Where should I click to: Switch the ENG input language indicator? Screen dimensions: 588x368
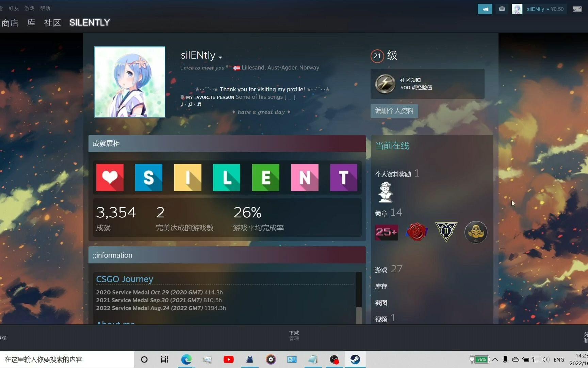click(x=559, y=359)
